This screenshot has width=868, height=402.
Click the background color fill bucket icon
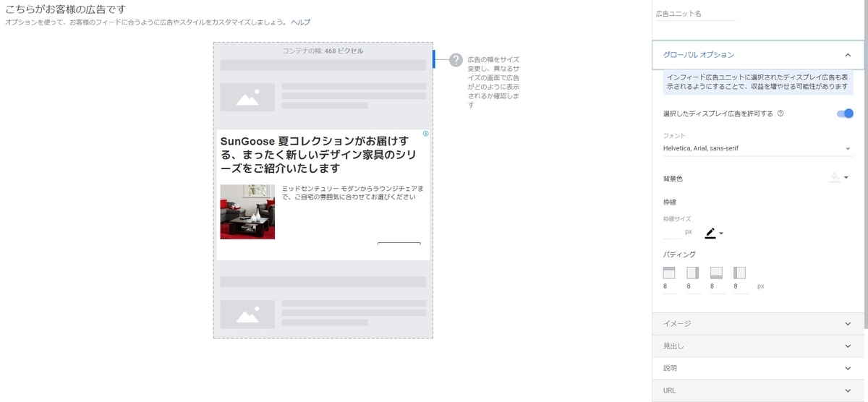tap(835, 177)
